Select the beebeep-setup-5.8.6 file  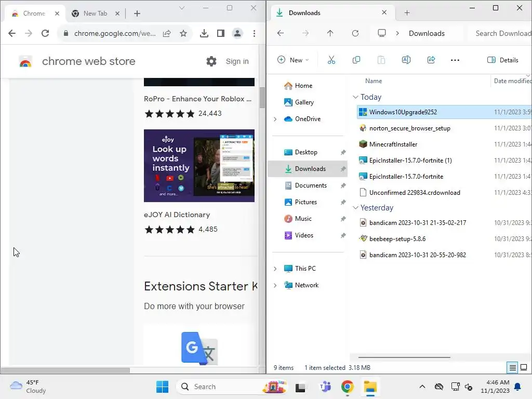(x=397, y=239)
